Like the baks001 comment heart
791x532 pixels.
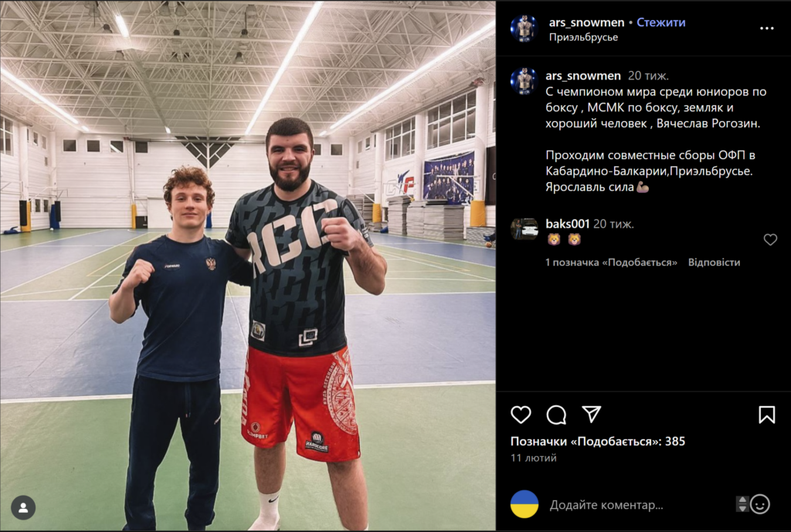tap(770, 239)
